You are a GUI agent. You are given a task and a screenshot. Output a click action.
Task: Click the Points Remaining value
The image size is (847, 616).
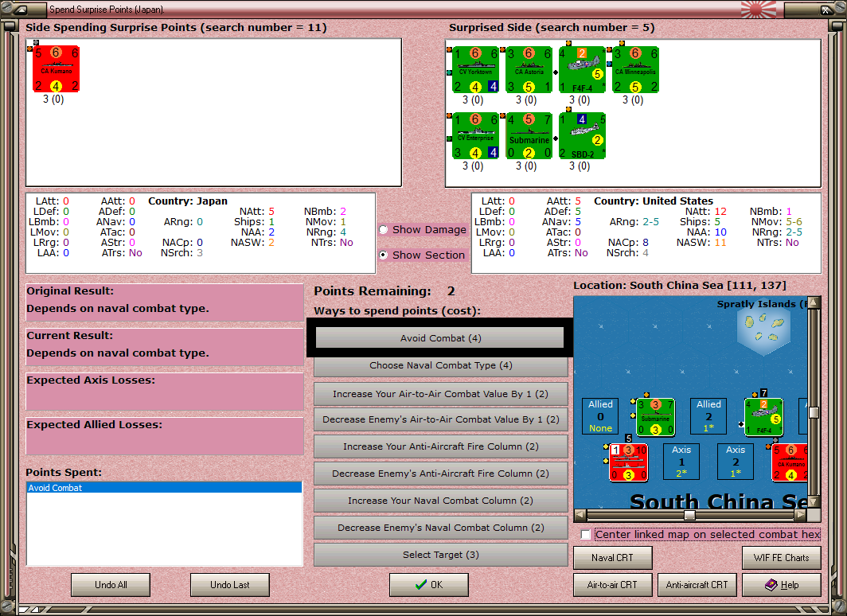(451, 291)
